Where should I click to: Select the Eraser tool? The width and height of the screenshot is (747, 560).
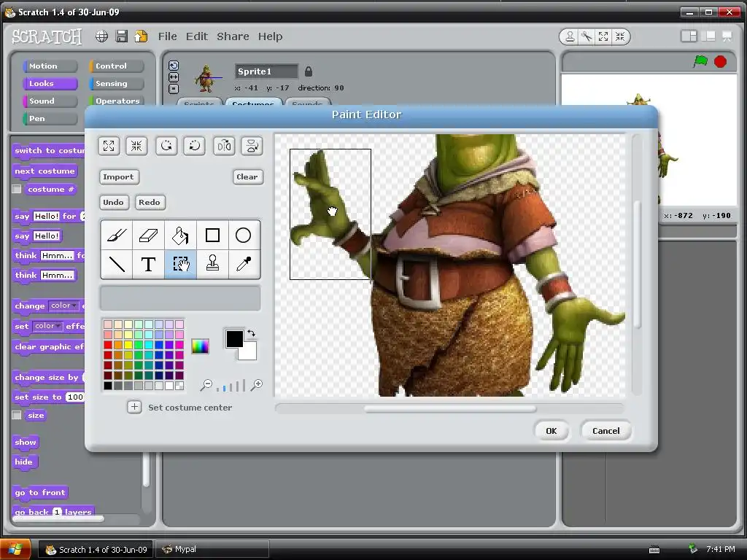click(x=148, y=236)
